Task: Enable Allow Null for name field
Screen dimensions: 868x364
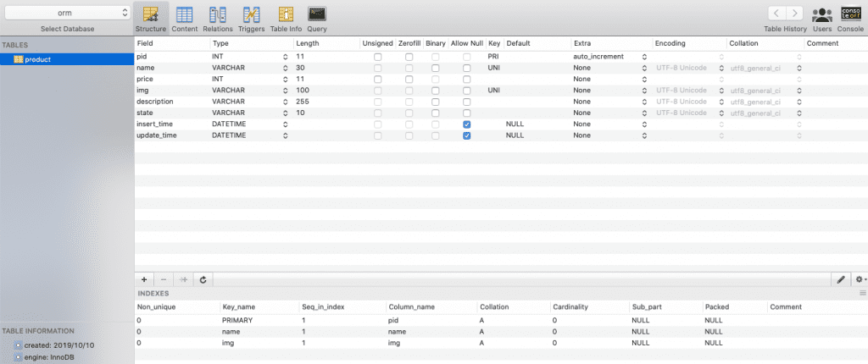Action: [x=467, y=68]
